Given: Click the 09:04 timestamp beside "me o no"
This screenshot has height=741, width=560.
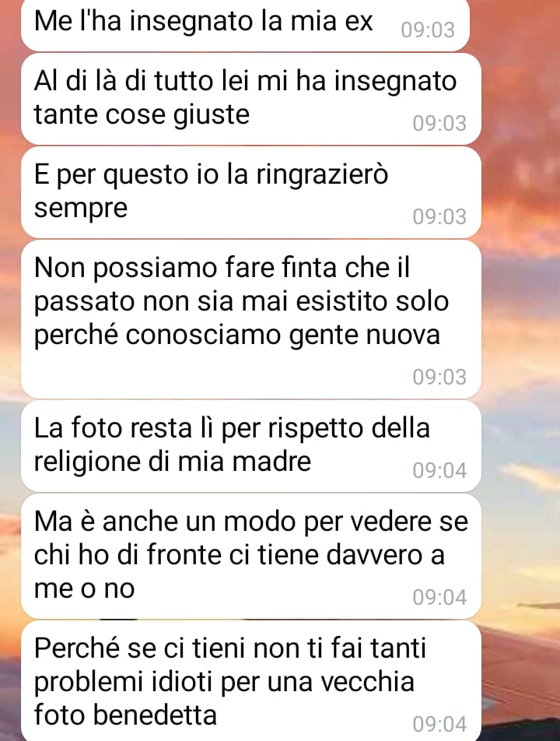Looking at the screenshot, I should coord(439,598).
